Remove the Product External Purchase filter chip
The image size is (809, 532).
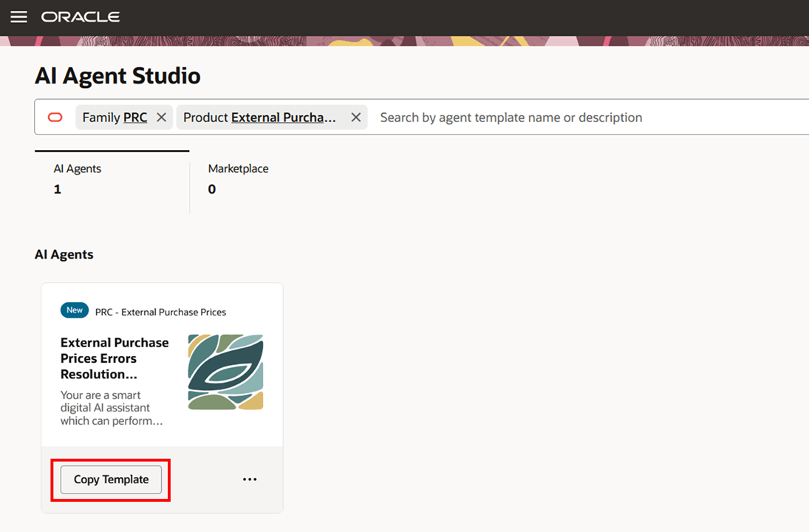pyautogui.click(x=356, y=117)
